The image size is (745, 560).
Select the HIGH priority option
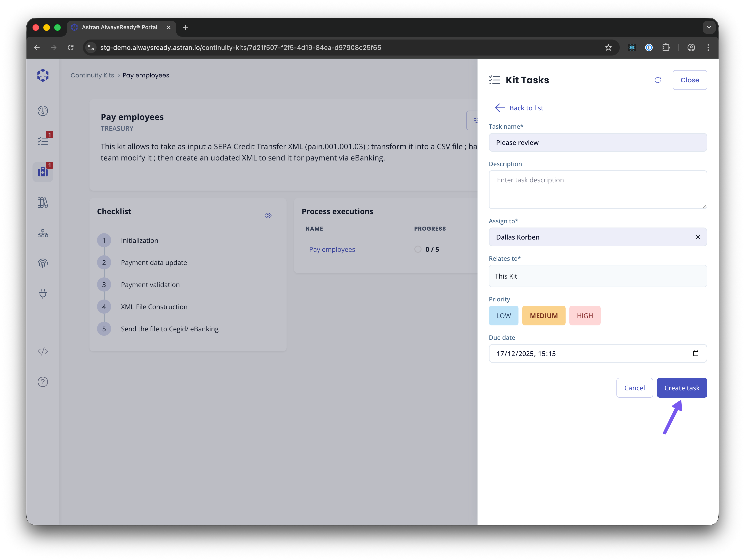click(585, 316)
